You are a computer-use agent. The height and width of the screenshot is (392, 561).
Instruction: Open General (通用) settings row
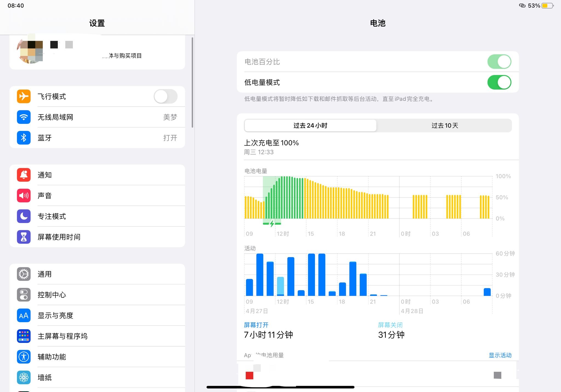coord(97,274)
